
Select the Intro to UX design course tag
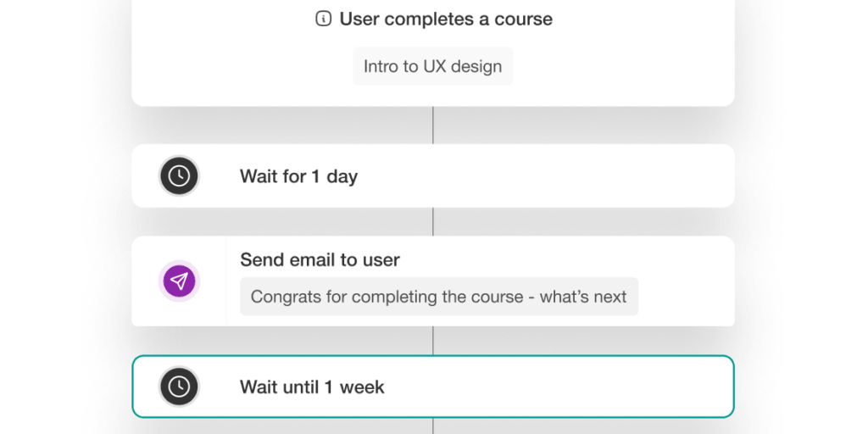432,66
